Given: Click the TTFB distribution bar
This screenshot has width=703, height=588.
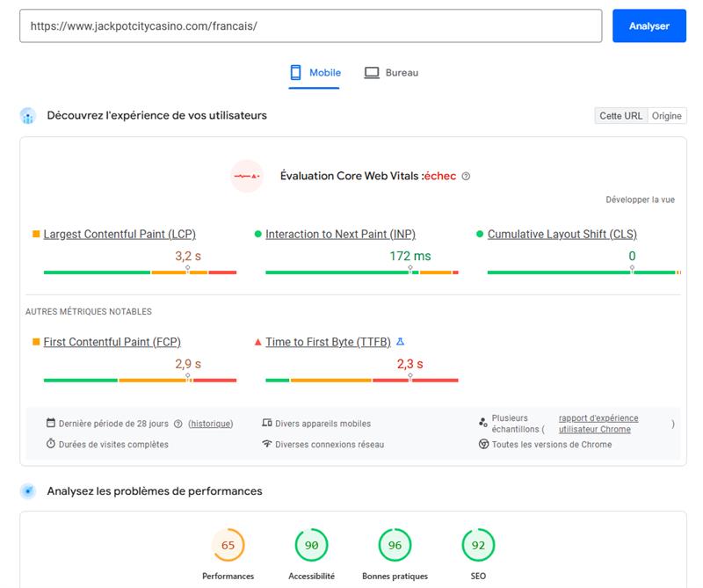Looking at the screenshot, I should [362, 381].
